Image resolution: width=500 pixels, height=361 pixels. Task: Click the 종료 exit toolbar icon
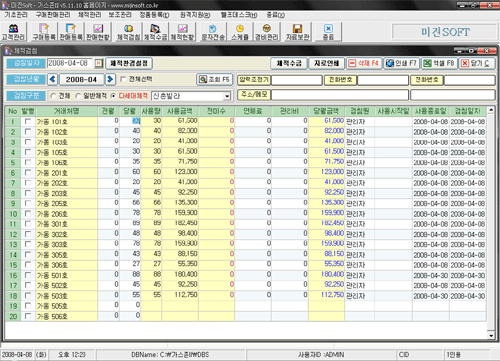click(x=328, y=32)
